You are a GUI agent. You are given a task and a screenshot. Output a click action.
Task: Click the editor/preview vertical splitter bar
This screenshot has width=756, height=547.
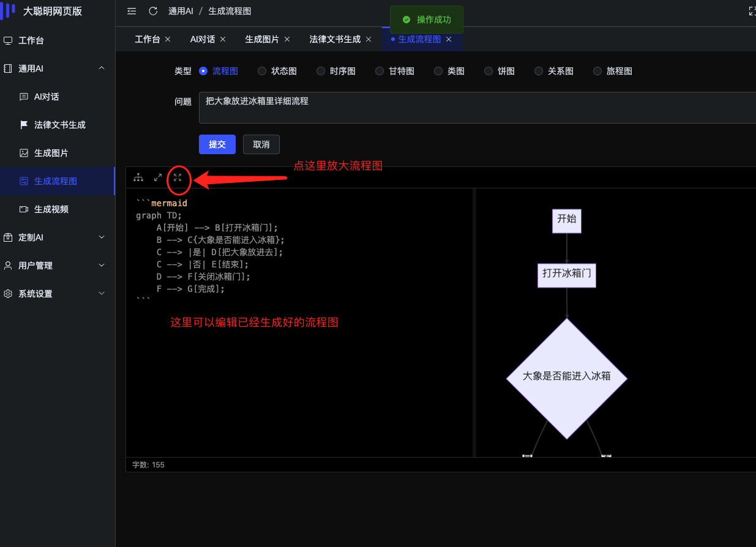tap(474, 322)
